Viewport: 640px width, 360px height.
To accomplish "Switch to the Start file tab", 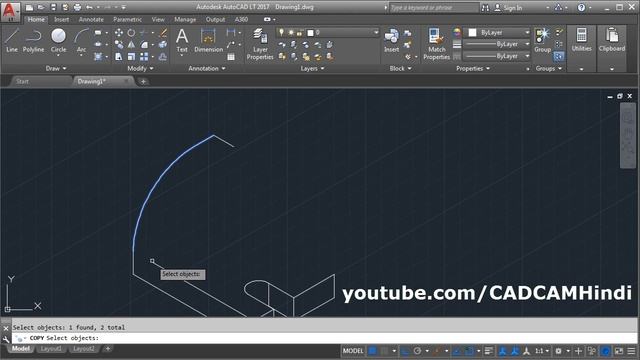I will [x=22, y=81].
